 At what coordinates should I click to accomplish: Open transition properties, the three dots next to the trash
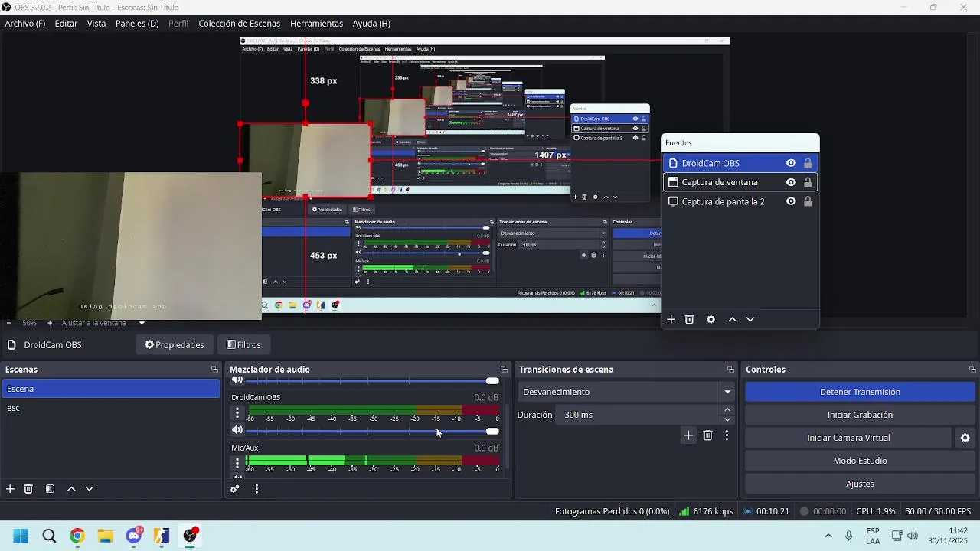727,435
